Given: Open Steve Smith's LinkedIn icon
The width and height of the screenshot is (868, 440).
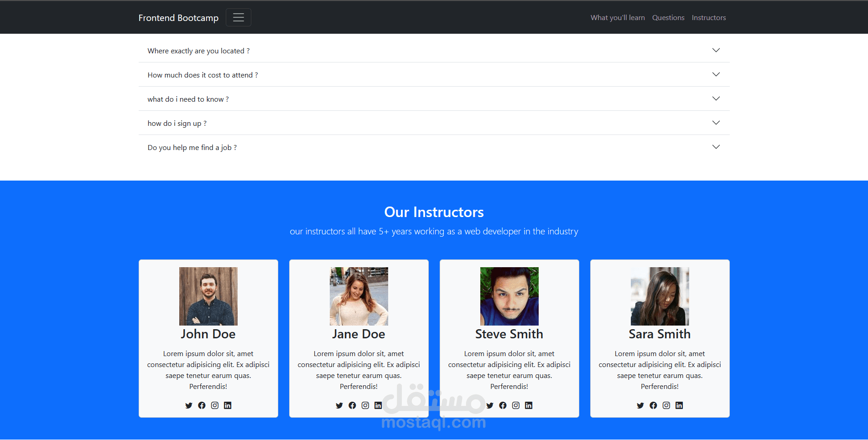Looking at the screenshot, I should pos(529,405).
